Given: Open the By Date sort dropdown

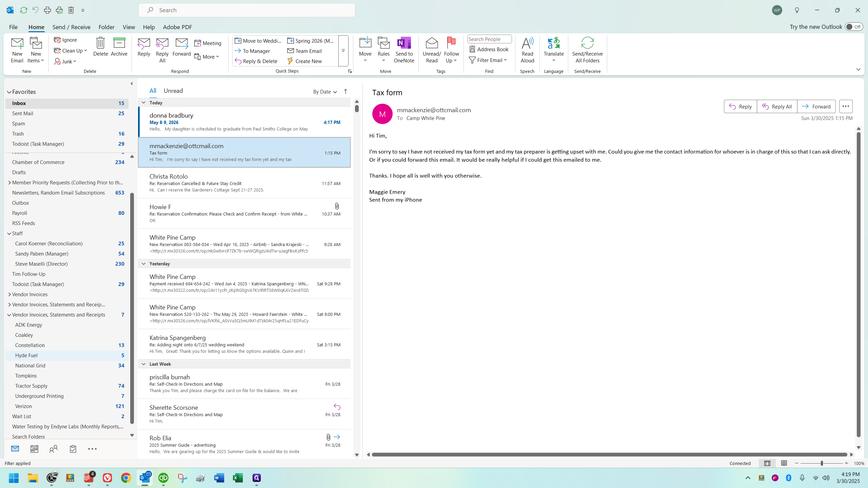Looking at the screenshot, I should (324, 92).
